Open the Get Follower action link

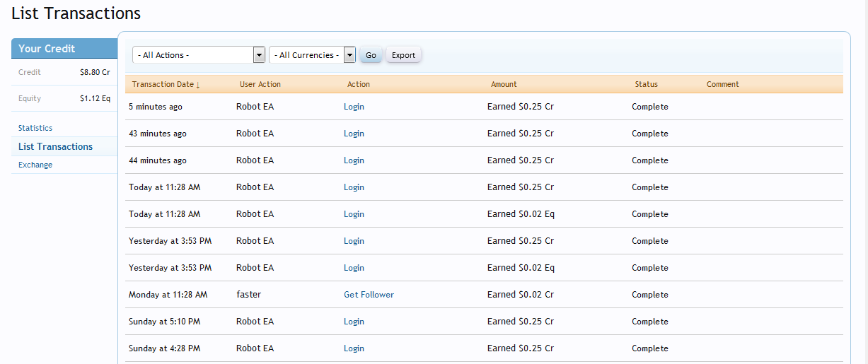click(x=369, y=295)
